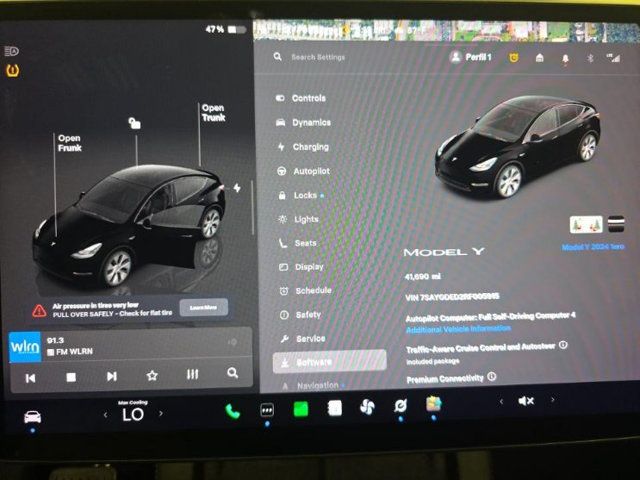Decrease volume with left arrow
Image resolution: width=640 pixels, height=480 pixels.
(501, 402)
